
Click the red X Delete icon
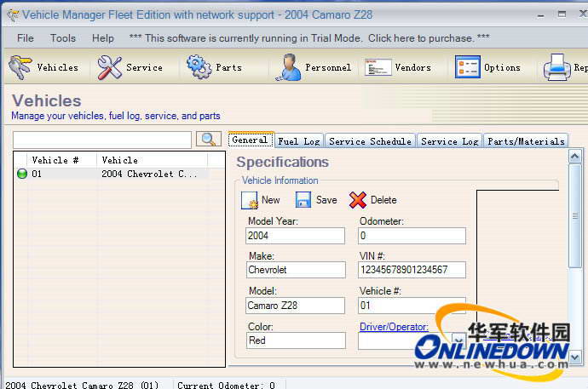tap(358, 200)
